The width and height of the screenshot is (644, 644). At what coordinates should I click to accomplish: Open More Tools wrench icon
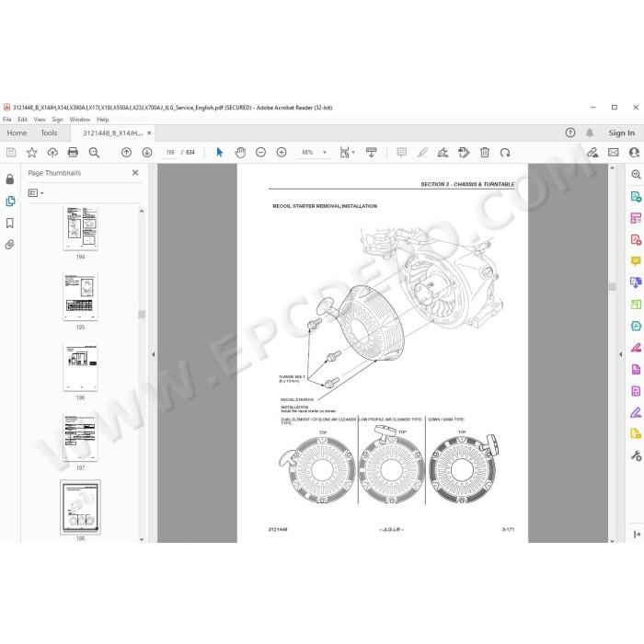[636, 455]
